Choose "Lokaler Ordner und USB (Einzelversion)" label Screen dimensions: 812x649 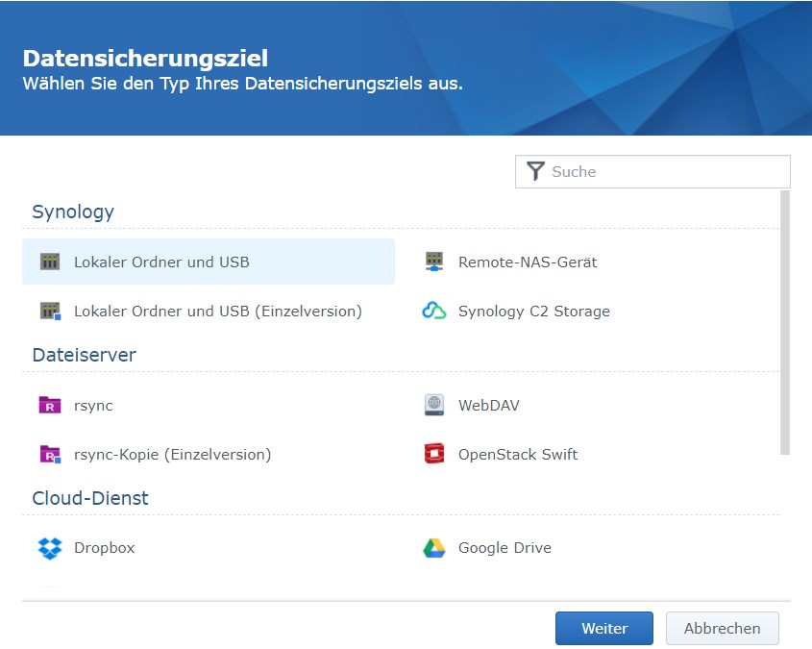coord(218,312)
